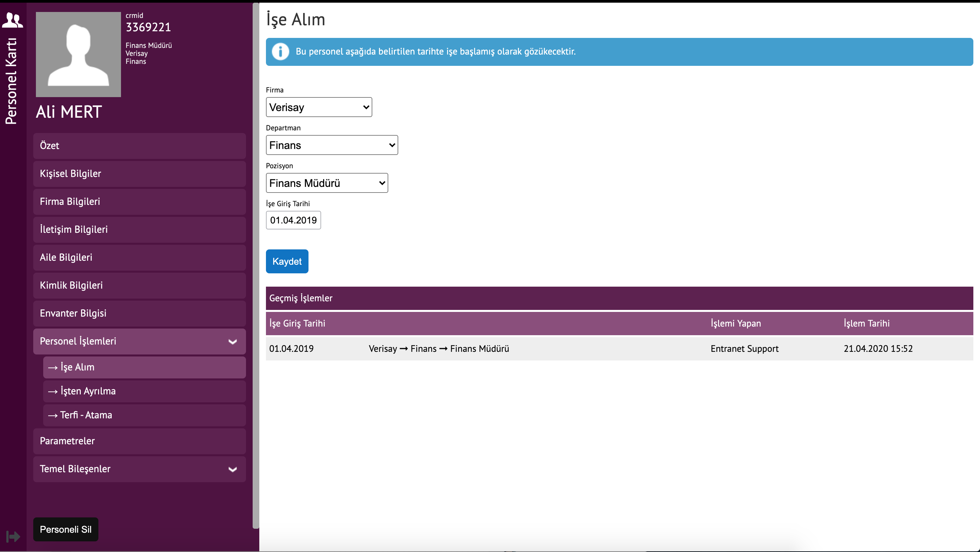Click the exit arrow icon

13,536
